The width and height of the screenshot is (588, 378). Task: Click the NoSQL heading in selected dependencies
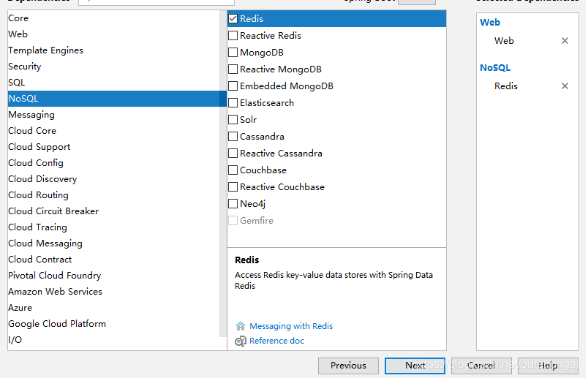tap(495, 68)
